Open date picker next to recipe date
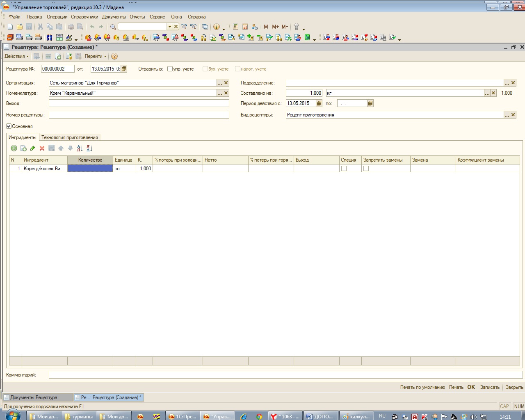Image resolution: width=525 pixels, height=420 pixels. point(124,69)
